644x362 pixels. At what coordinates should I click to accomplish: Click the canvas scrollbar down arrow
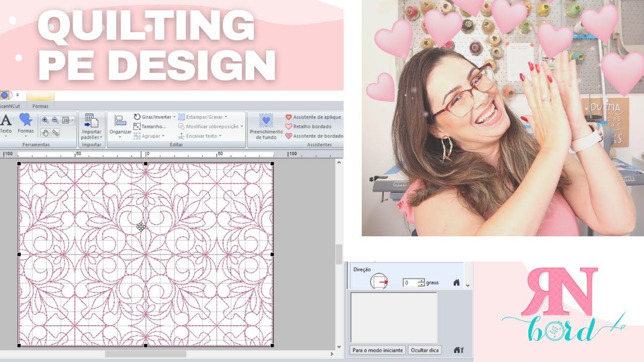(339, 346)
